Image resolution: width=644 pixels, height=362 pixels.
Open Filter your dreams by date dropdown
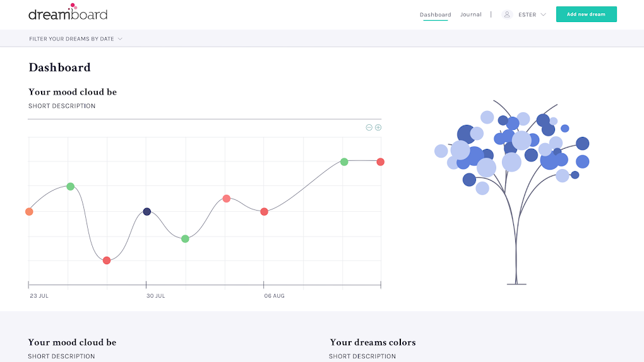(76, 38)
